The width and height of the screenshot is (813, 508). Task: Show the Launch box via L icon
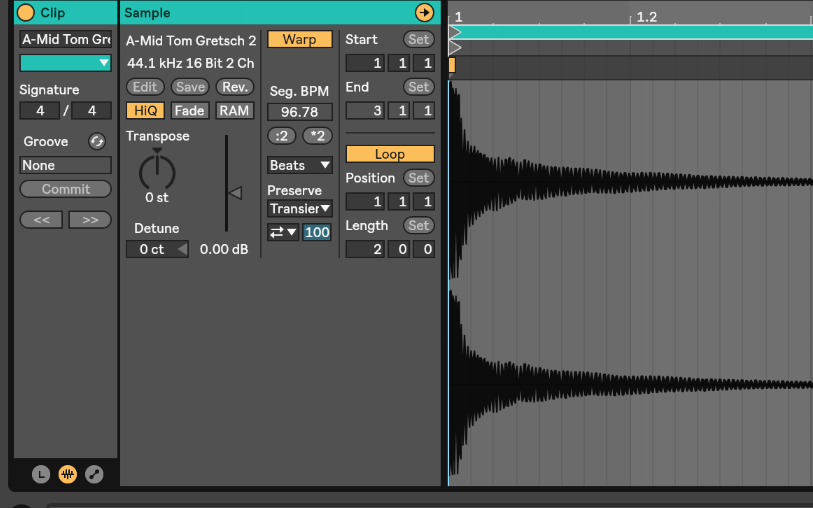point(41,474)
